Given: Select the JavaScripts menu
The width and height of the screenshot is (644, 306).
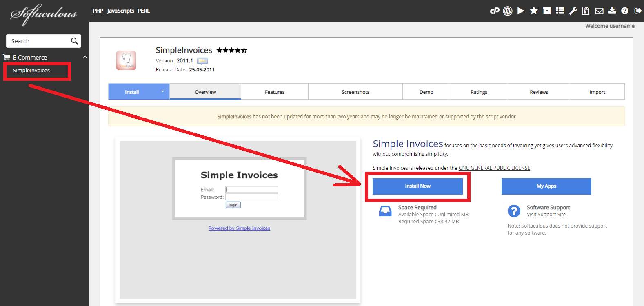Looking at the screenshot, I should 120,11.
